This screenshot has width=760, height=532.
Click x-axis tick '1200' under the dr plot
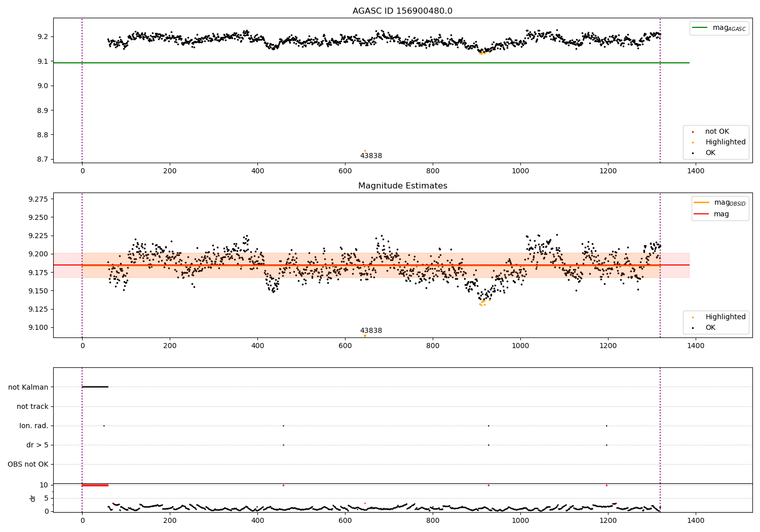click(x=608, y=520)
